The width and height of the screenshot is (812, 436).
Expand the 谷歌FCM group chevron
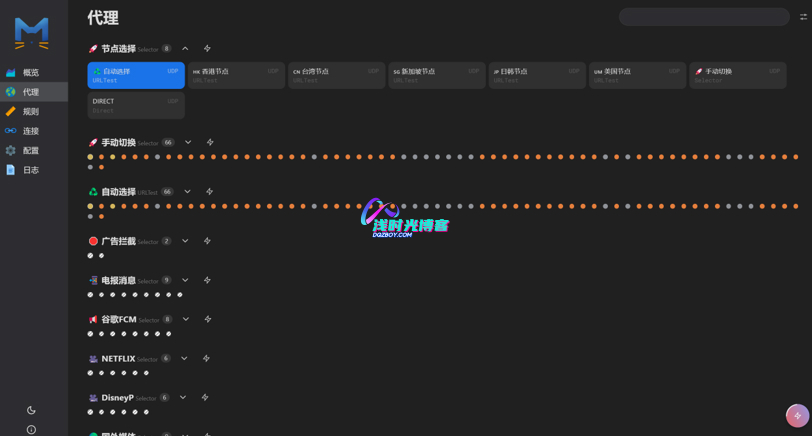coord(186,319)
